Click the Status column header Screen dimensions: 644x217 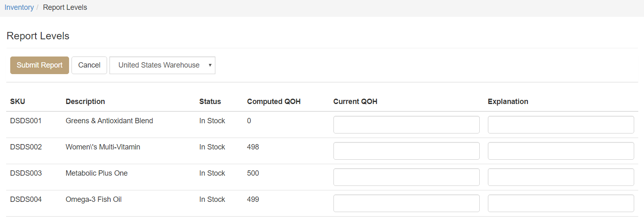[x=210, y=102]
